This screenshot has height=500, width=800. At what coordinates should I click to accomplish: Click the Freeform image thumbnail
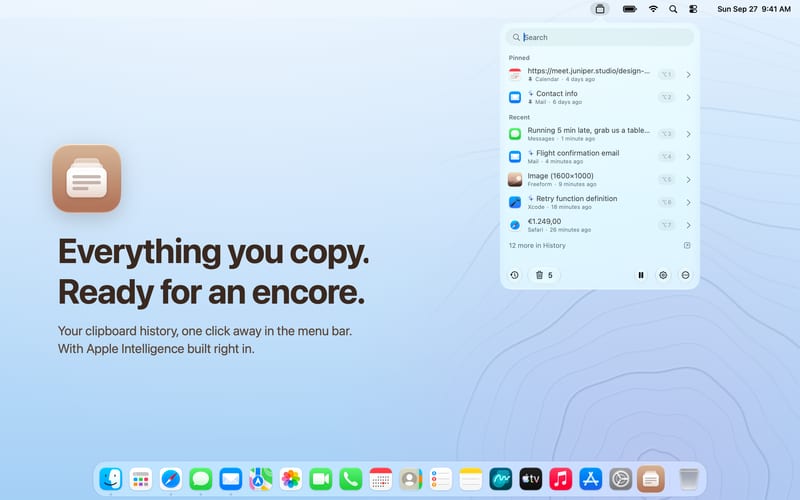515,180
